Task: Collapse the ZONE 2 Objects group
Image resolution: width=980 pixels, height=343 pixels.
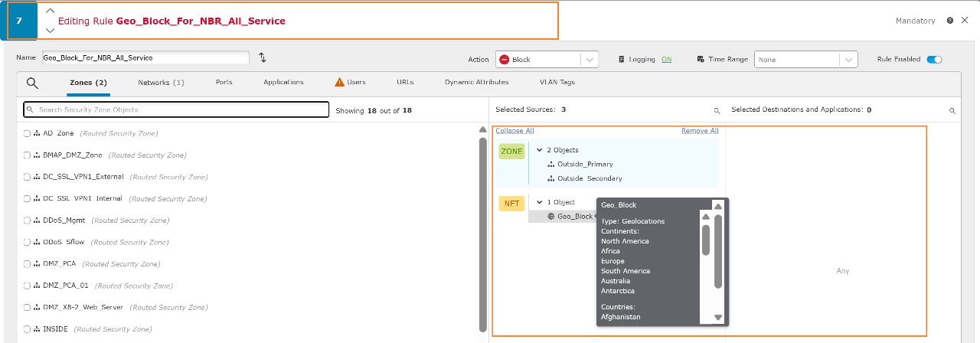Action: (x=539, y=150)
